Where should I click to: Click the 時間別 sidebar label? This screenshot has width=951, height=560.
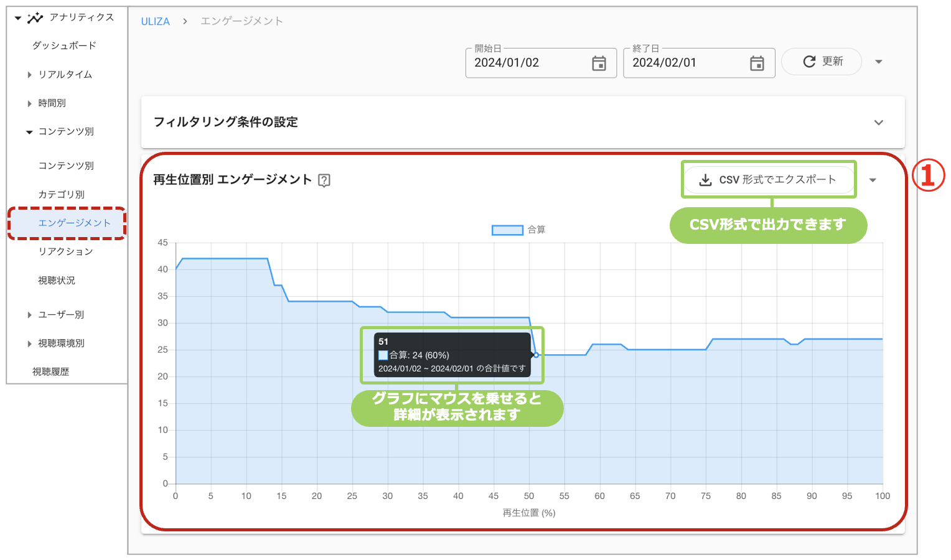(x=52, y=103)
